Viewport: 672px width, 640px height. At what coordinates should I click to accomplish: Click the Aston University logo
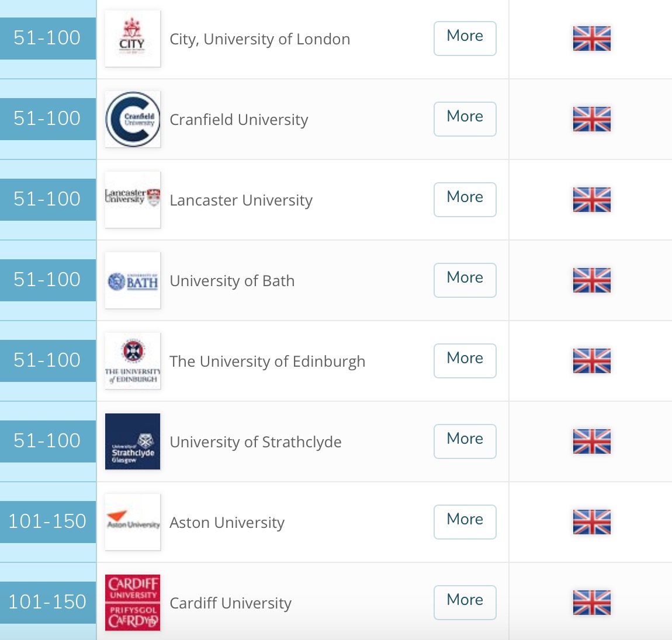(133, 522)
